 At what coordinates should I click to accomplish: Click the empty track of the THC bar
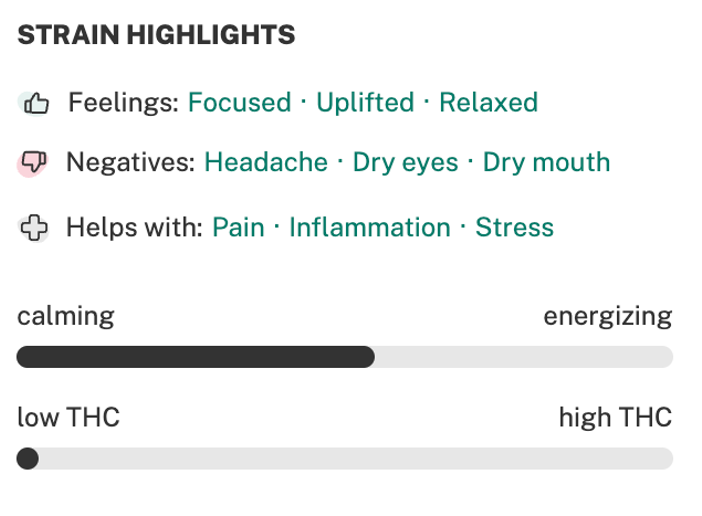point(356,458)
